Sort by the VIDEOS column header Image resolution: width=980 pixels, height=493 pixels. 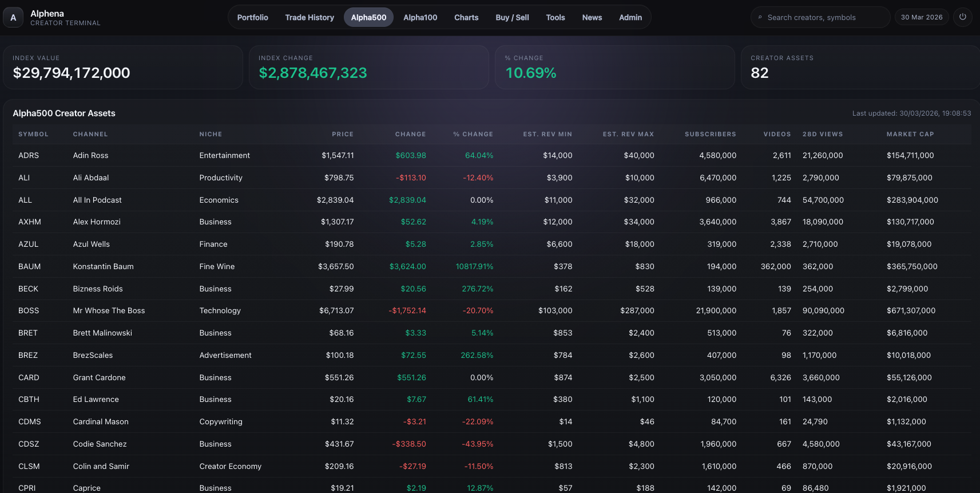[777, 134]
